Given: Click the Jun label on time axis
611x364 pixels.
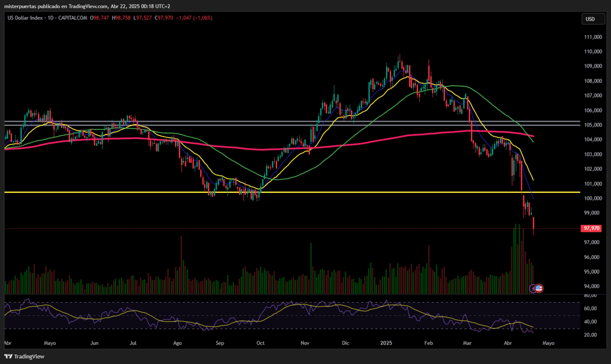Looking at the screenshot, I should 94,343.
